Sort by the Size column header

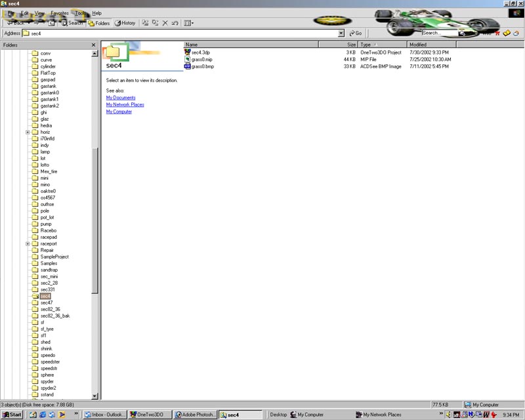(338, 45)
